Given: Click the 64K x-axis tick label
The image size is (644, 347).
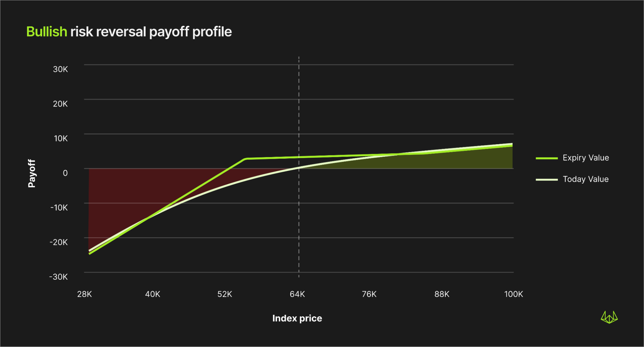Looking at the screenshot, I should [x=297, y=294].
